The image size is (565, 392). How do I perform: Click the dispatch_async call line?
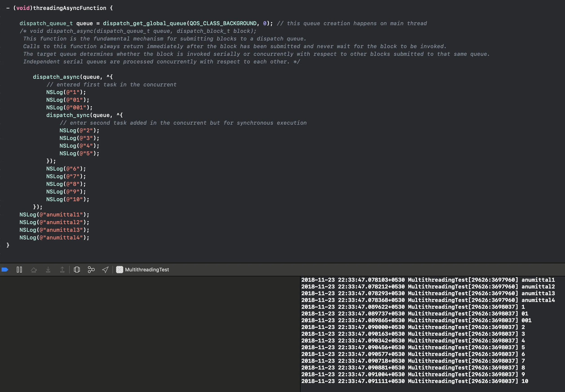(73, 77)
